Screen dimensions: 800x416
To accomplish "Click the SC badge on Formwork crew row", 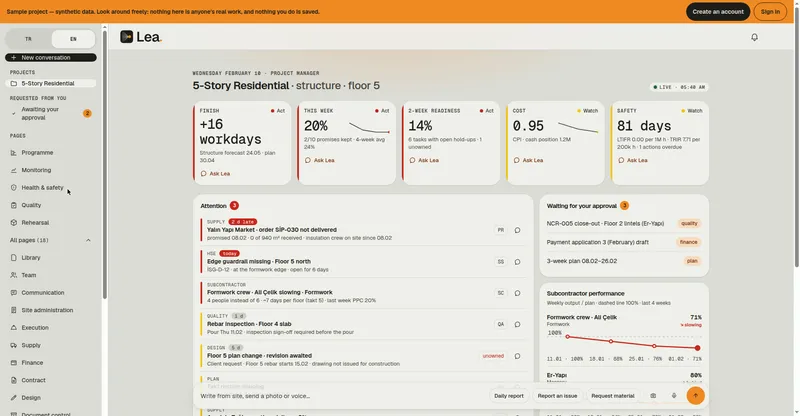I will coord(501,293).
